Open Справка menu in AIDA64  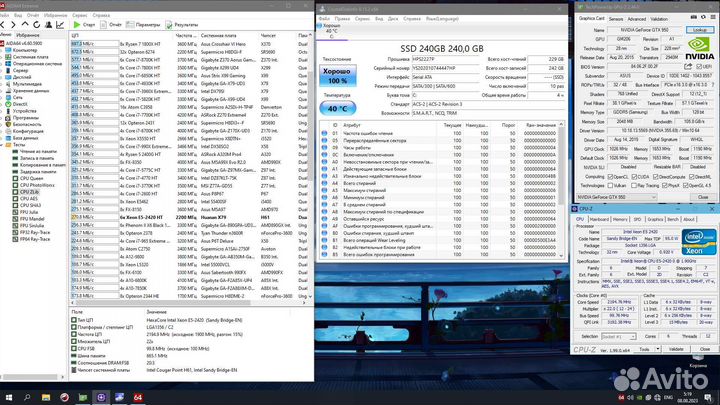[101, 15]
